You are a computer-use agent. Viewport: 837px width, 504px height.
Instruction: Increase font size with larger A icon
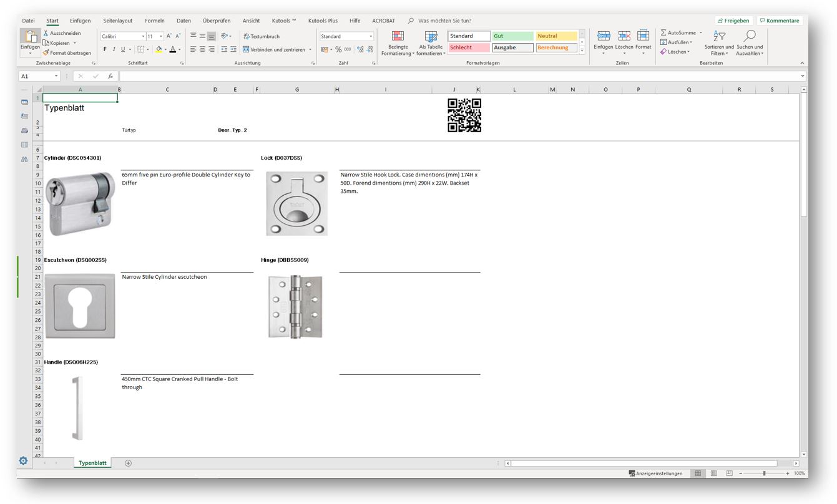pos(169,36)
